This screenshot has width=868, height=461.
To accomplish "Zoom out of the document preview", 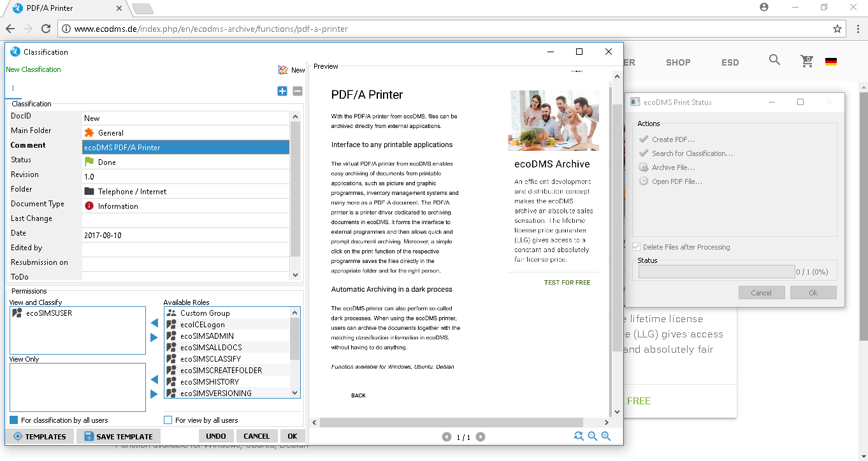I will click(x=592, y=436).
